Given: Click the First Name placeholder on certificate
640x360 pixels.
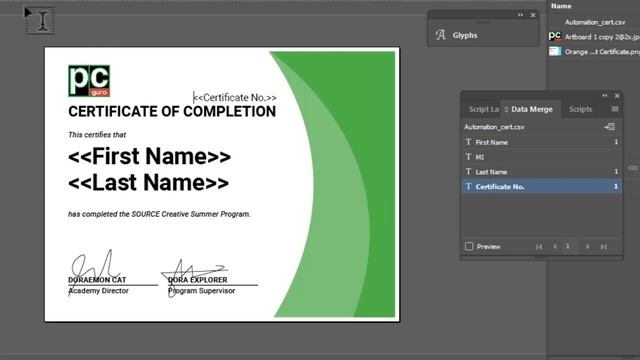Looking at the screenshot, I should pos(149,157).
